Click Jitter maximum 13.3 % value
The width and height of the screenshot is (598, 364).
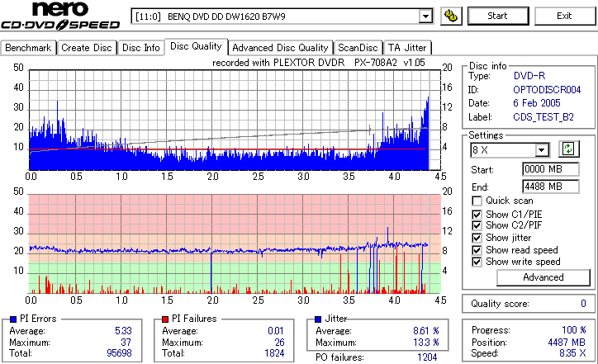[x=426, y=343]
